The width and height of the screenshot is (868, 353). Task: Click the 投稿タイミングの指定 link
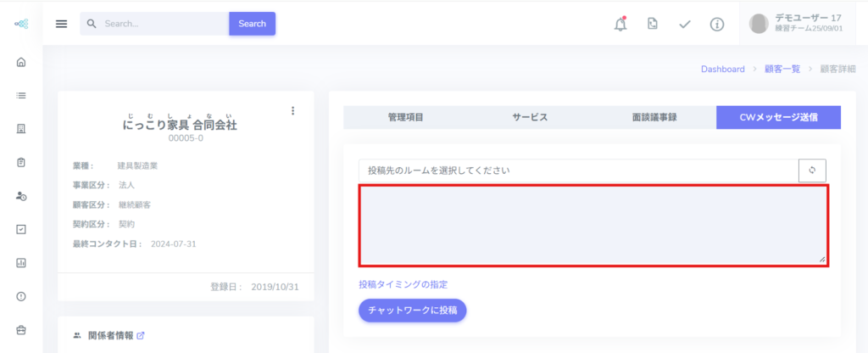pos(403,284)
